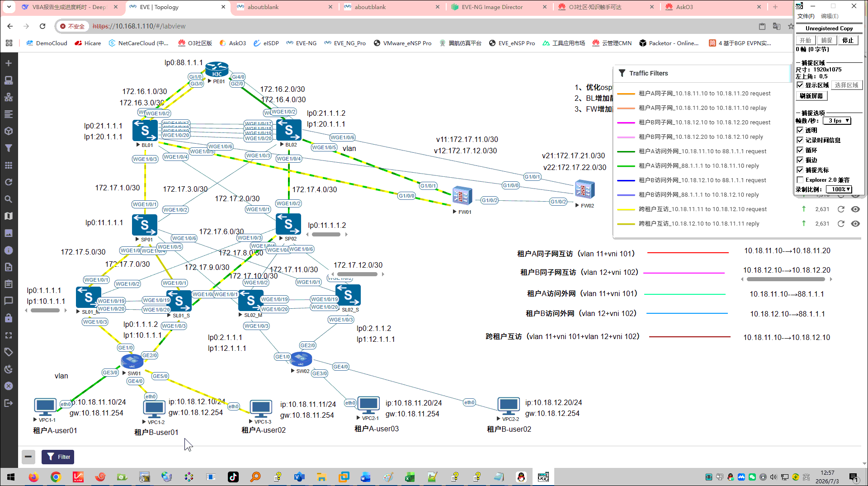This screenshot has height=486, width=868.
Task: Open the traffic filter funnel icon in sidebar
Action: click(9, 148)
